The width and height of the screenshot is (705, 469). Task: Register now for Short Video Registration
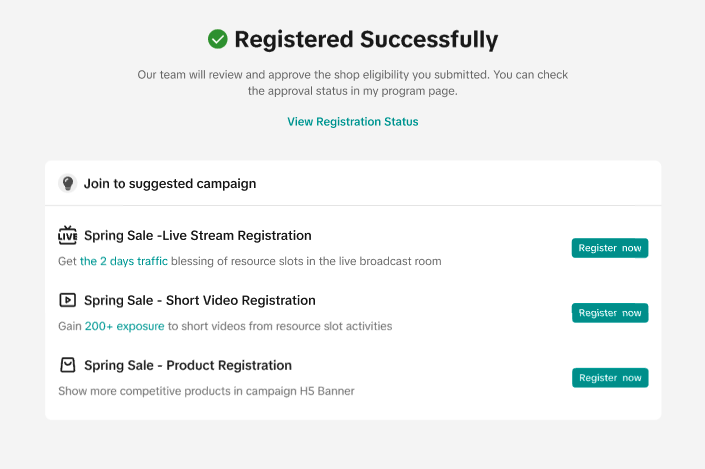(610, 313)
